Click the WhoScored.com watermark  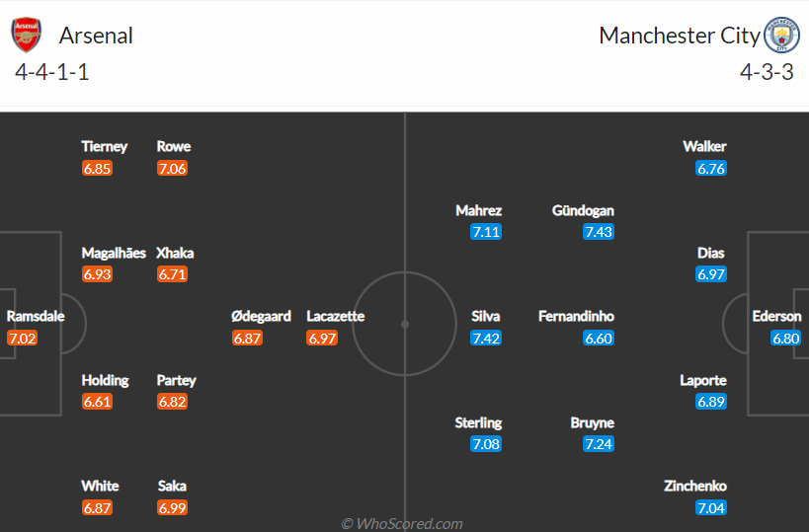402,524
